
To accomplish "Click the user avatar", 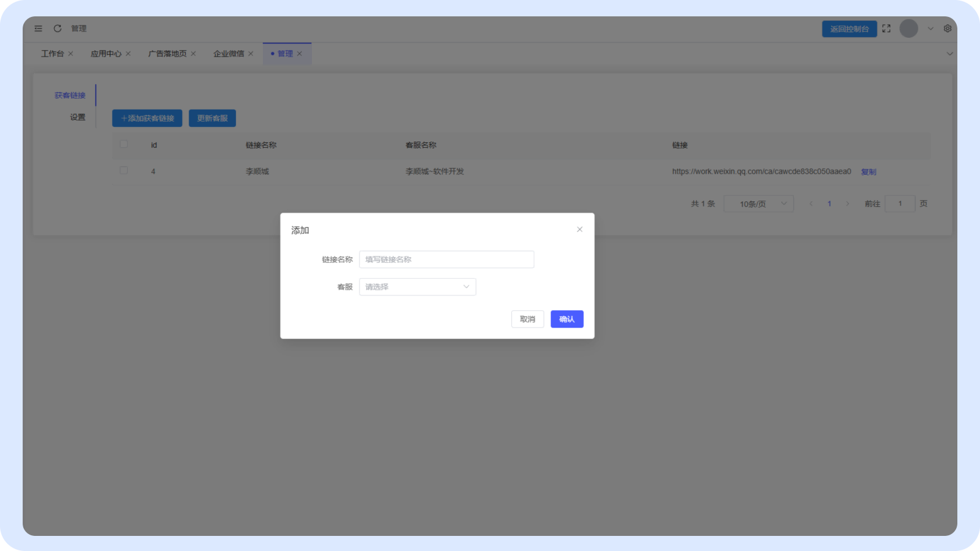I will tap(908, 28).
